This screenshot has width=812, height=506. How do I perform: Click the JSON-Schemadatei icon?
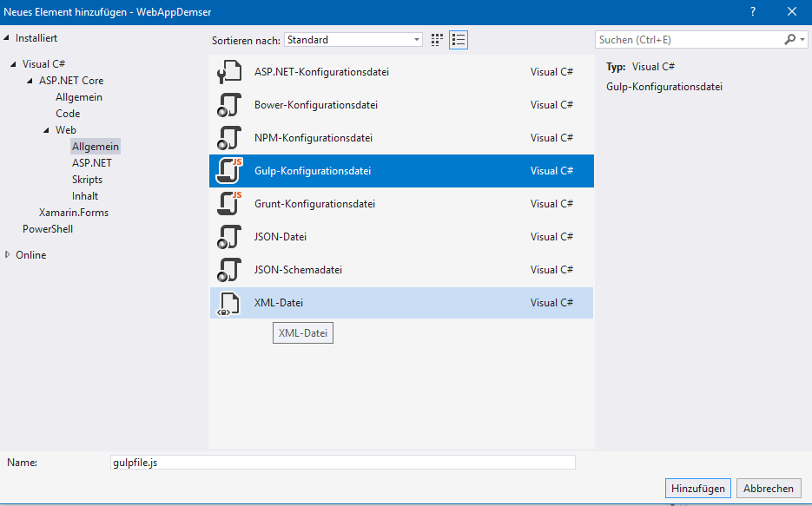tap(229, 270)
